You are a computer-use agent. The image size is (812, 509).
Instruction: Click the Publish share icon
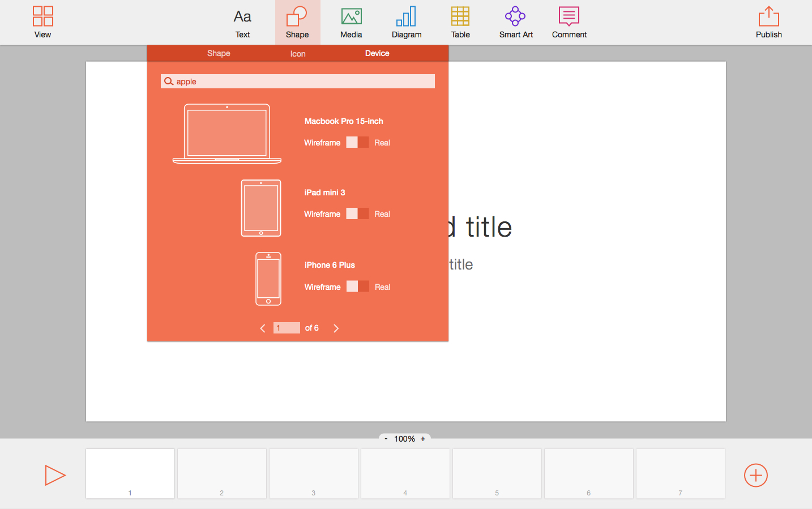(768, 16)
